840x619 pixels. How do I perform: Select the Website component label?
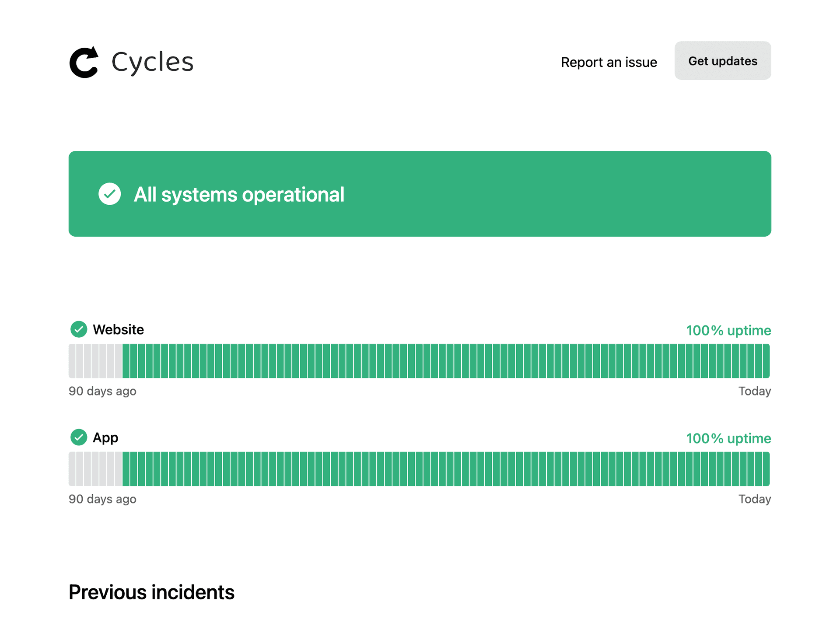(x=118, y=329)
